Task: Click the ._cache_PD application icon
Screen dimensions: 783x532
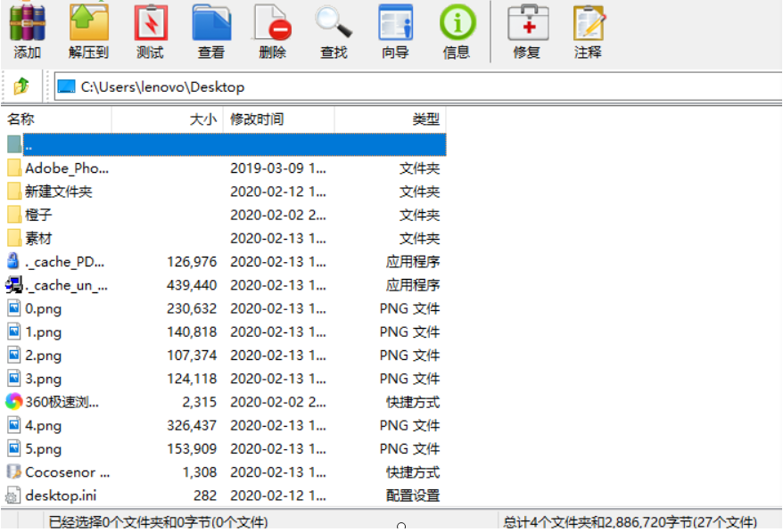Action: [13, 261]
